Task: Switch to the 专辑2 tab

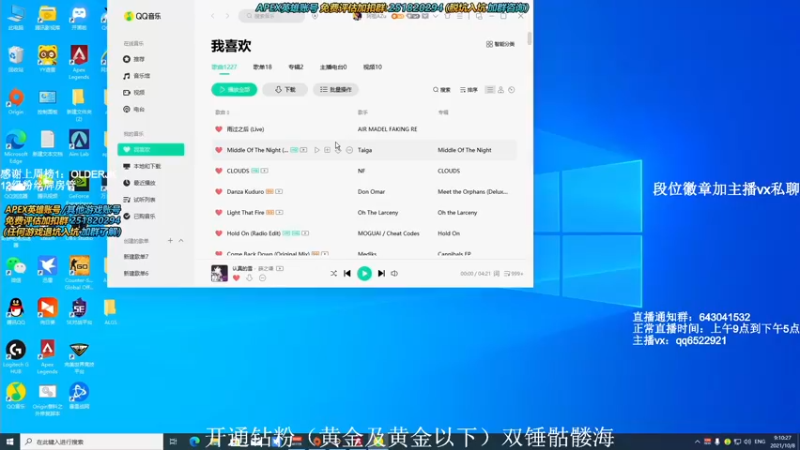Action: coord(296,67)
